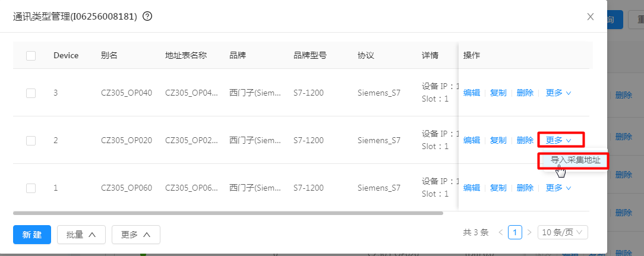Go to next page arrow
The image size is (644, 256).
529,232
